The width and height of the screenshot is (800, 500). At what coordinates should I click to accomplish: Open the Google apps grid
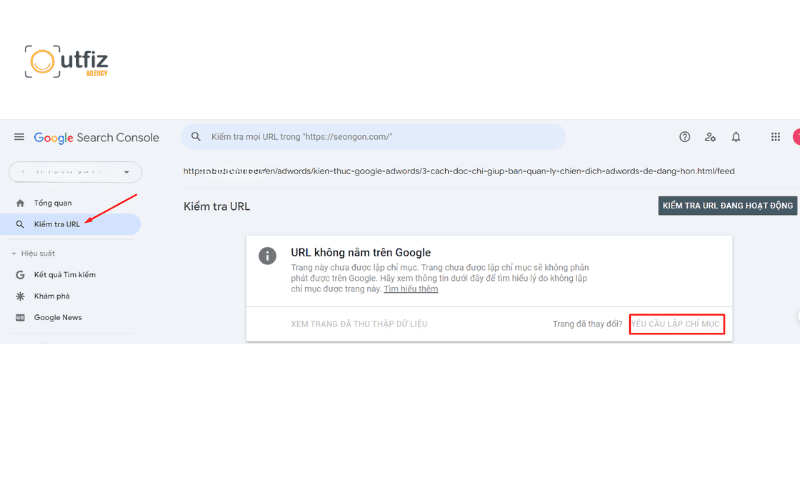[776, 137]
